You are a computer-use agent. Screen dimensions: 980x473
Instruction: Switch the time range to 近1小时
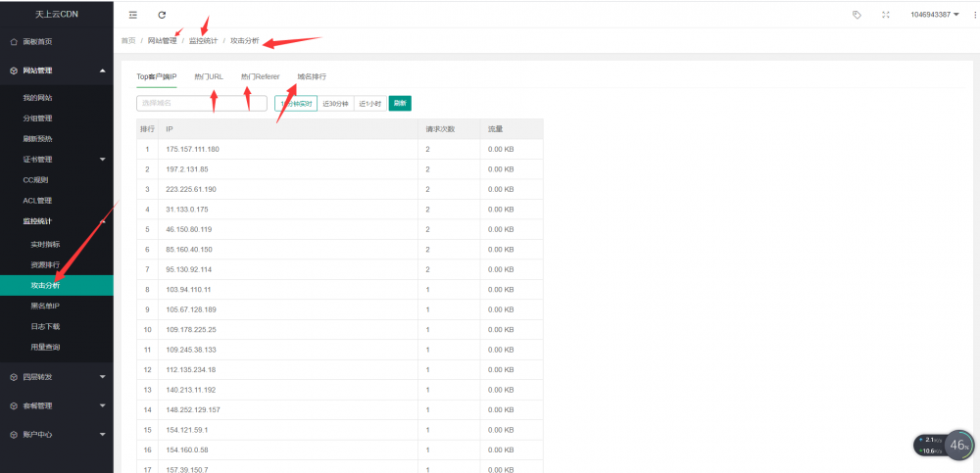click(x=370, y=103)
